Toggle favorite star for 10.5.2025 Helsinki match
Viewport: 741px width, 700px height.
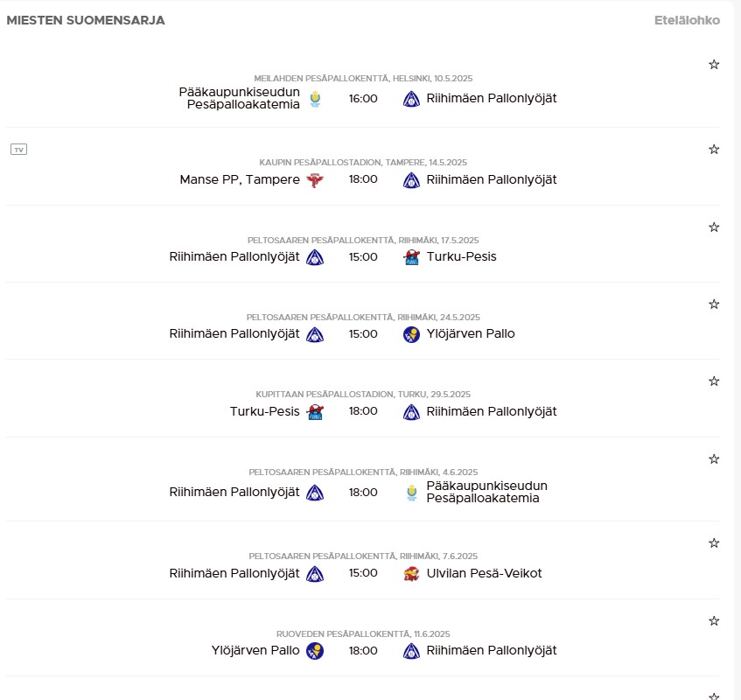pos(714,64)
